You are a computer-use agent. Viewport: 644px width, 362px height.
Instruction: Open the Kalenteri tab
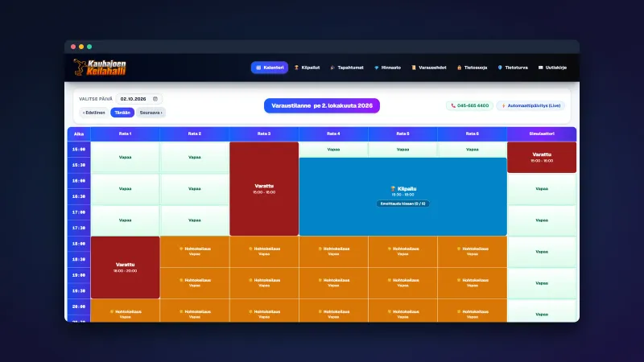pyautogui.click(x=270, y=68)
